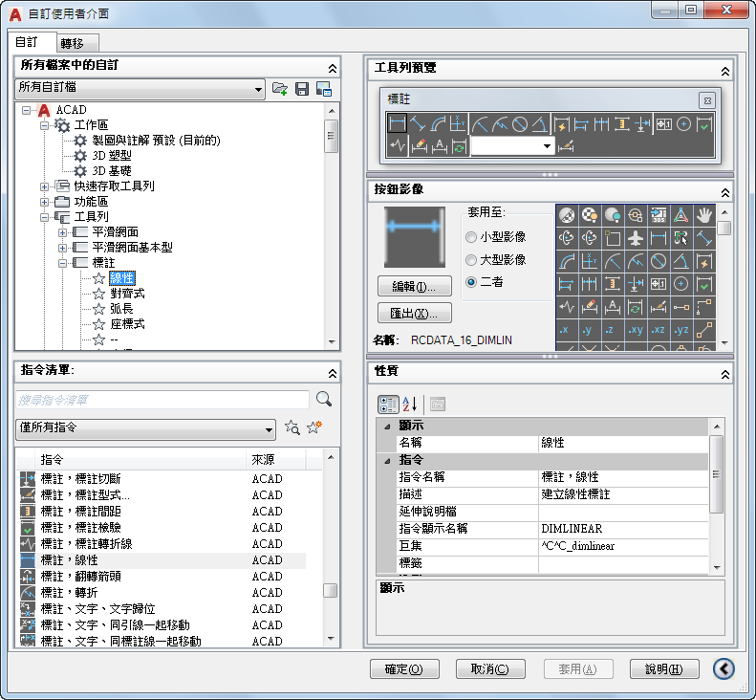Click the round collapse arrow button
The height and width of the screenshot is (700, 756).
(724, 668)
